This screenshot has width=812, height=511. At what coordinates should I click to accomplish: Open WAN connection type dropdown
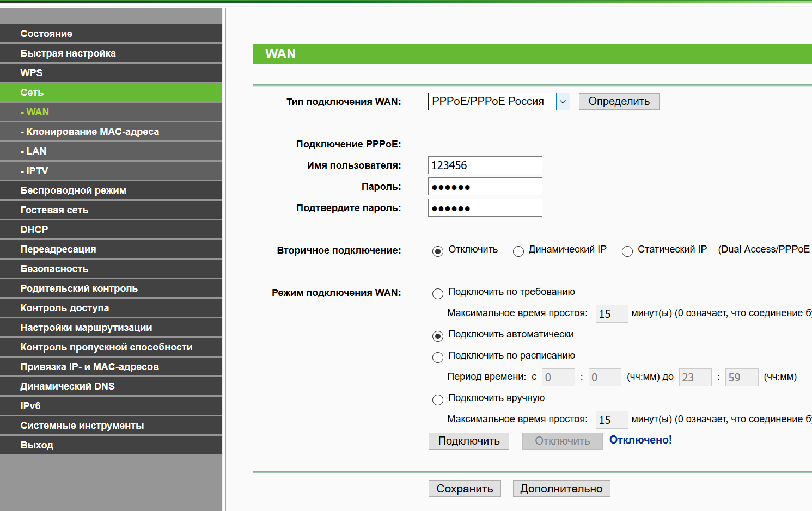[499, 101]
